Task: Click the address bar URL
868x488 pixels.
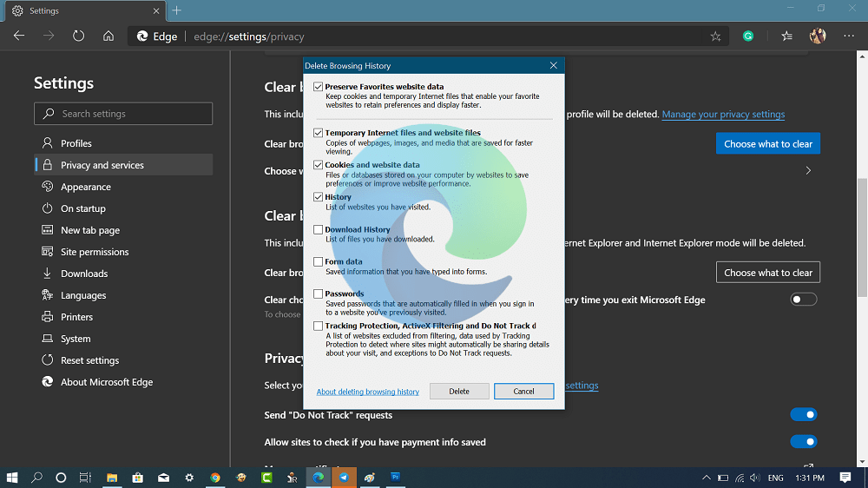Action: [x=248, y=36]
